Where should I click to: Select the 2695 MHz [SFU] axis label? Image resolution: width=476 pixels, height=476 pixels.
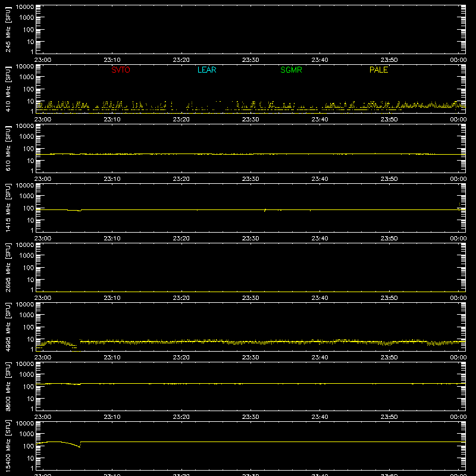pos(8,267)
